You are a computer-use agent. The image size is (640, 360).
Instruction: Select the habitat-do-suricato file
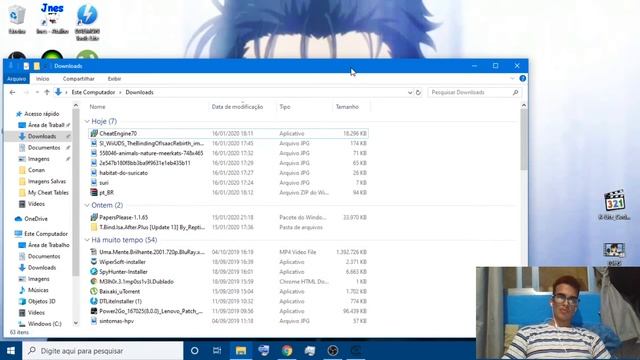(x=228, y=173)
